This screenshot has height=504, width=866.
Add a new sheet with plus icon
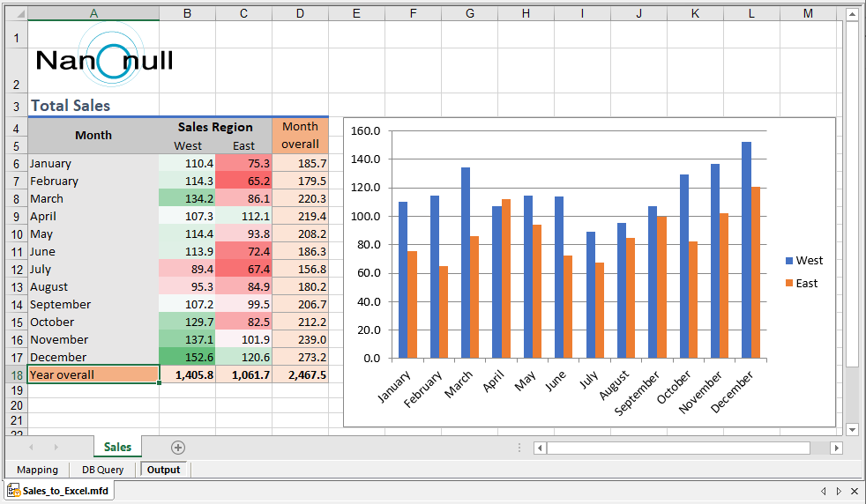point(177,448)
